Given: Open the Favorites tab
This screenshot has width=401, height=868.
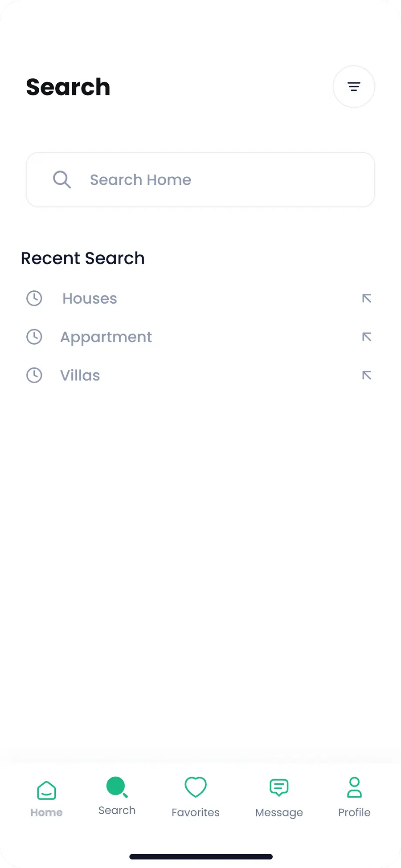Looking at the screenshot, I should coord(196,797).
